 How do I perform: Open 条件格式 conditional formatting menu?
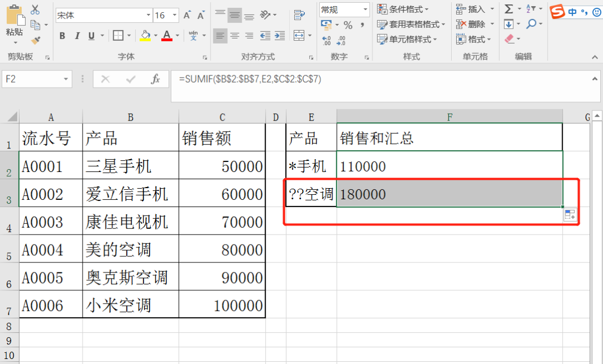403,9
